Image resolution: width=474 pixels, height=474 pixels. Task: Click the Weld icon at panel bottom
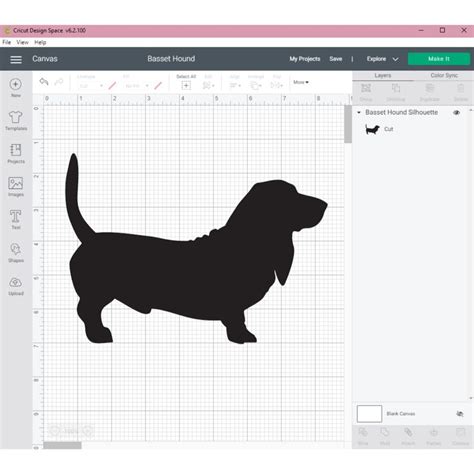385,432
